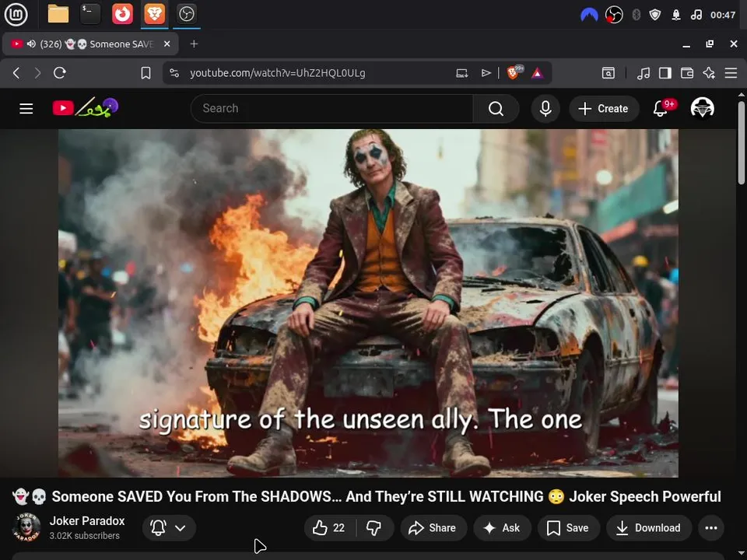Go back to the previous page
The image size is (747, 560).
[16, 73]
